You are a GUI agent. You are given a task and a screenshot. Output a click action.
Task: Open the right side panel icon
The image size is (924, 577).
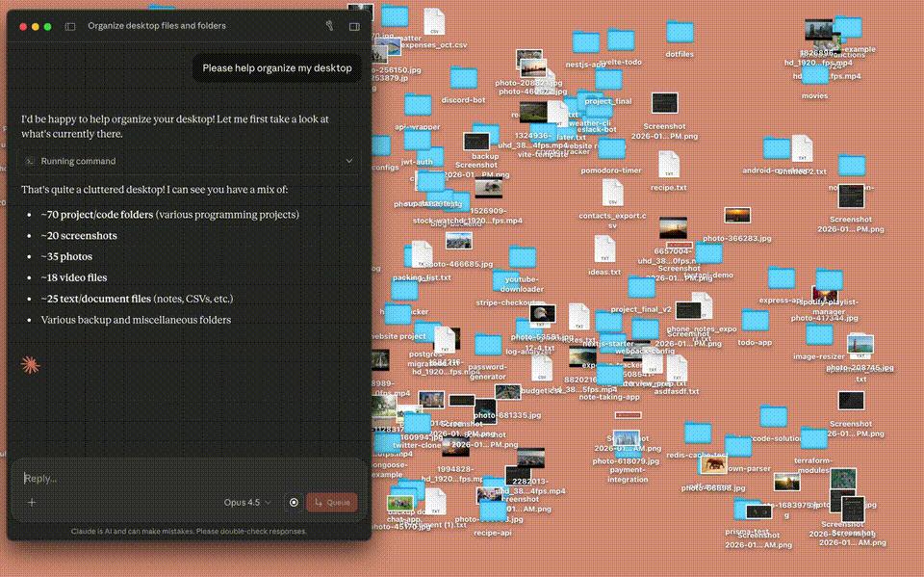(354, 27)
